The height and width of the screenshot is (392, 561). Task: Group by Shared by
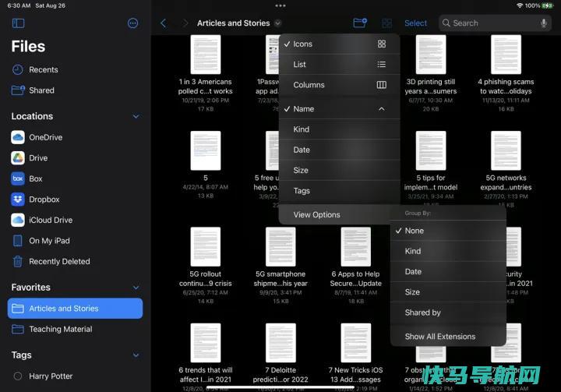[448, 313]
